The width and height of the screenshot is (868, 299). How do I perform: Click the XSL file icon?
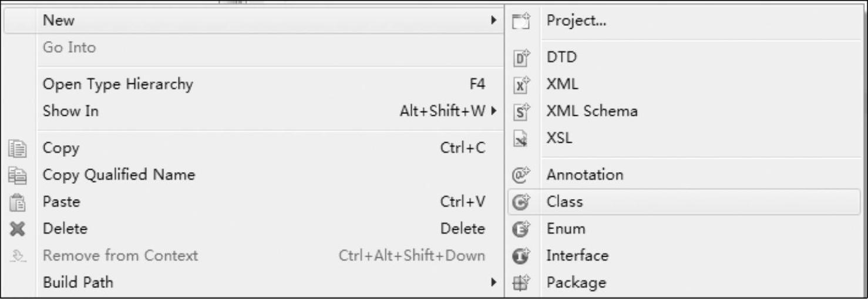(x=520, y=139)
